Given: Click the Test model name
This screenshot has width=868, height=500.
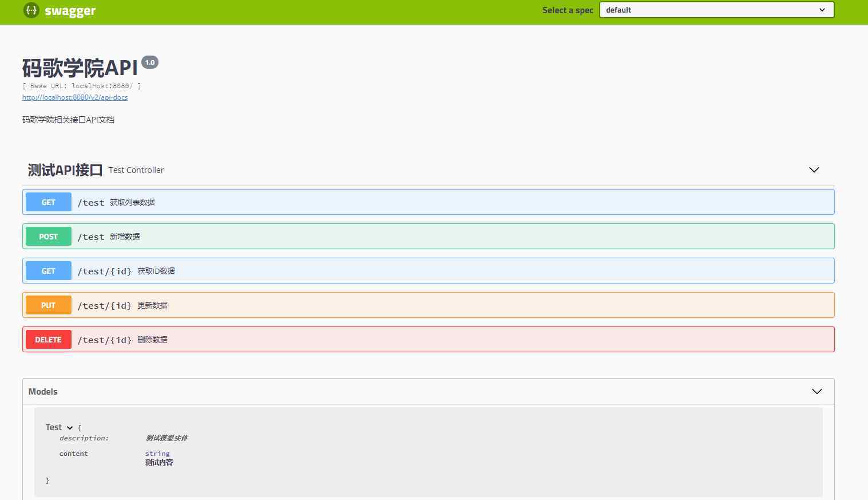Looking at the screenshot, I should (54, 427).
